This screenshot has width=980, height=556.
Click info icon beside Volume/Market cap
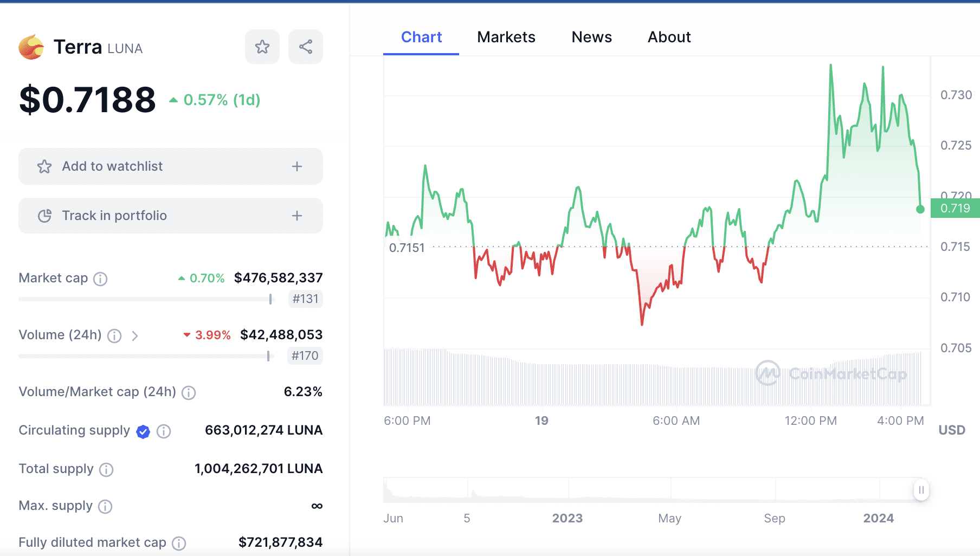pyautogui.click(x=189, y=393)
